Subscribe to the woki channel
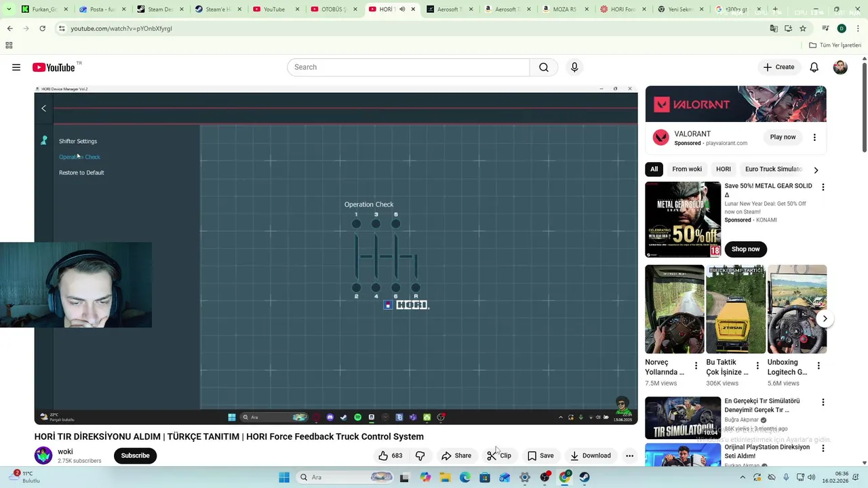 (135, 455)
